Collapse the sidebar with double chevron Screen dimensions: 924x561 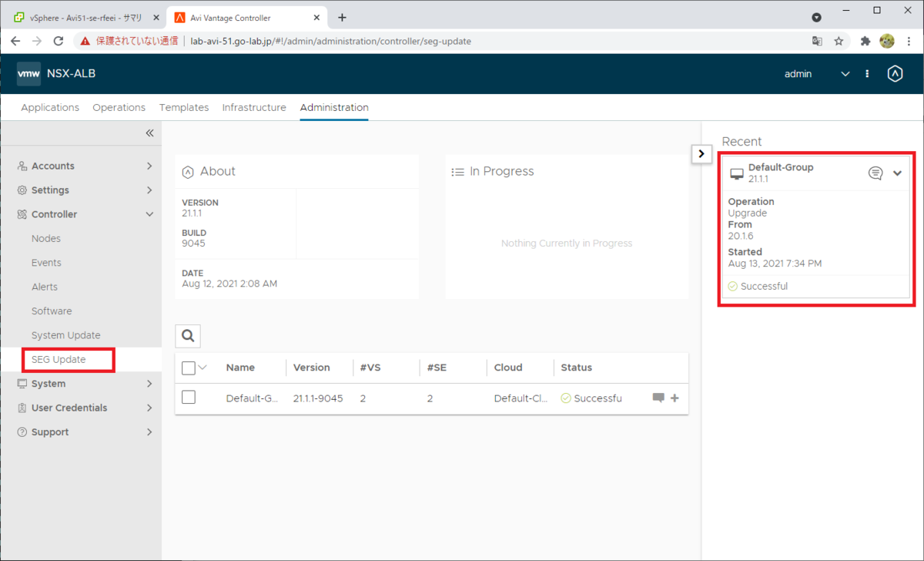point(149,133)
